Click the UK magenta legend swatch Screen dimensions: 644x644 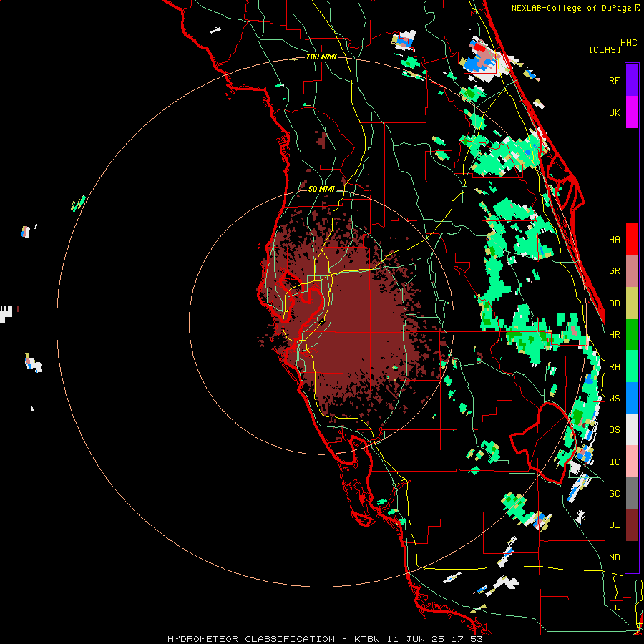click(x=632, y=112)
